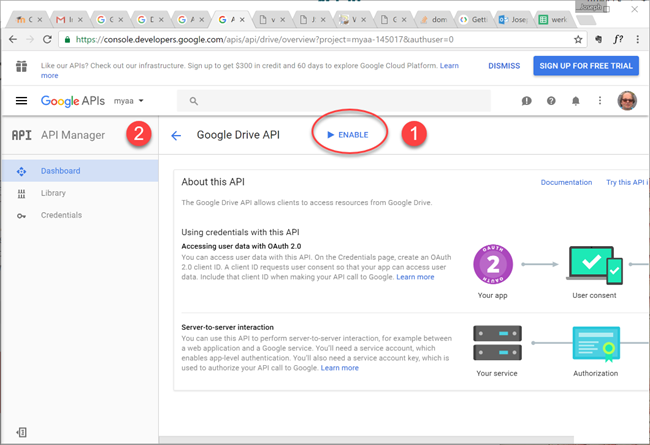The image size is (650, 445).
Task: Click the Library grid icon
Action: pos(21,193)
